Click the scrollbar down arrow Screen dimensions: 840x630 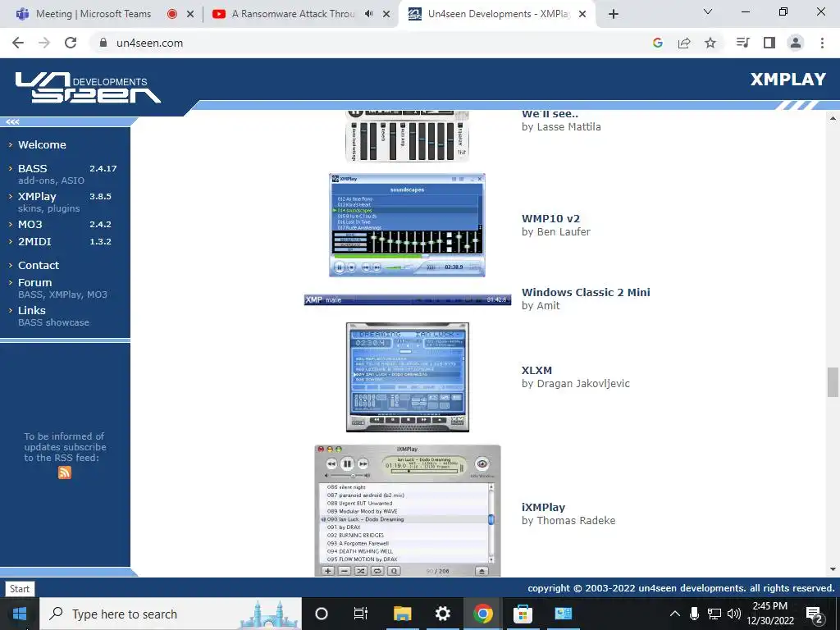coord(833,569)
